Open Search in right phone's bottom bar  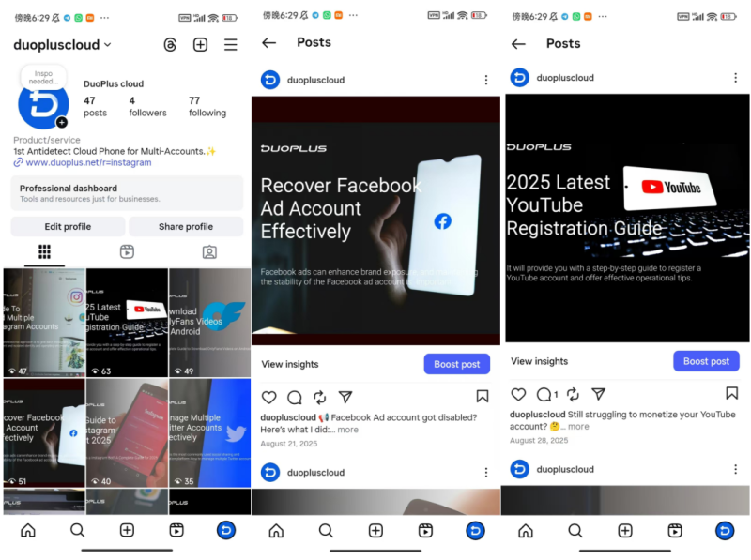click(575, 531)
